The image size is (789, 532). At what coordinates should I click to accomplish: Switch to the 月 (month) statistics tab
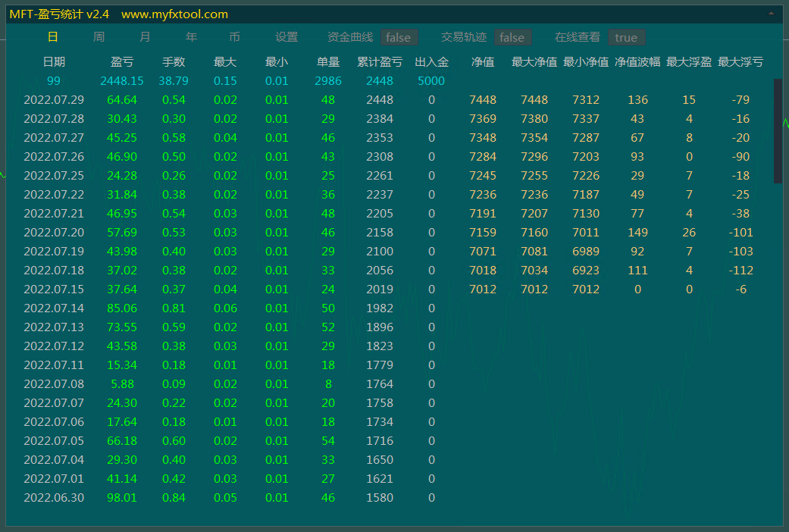tap(145, 36)
